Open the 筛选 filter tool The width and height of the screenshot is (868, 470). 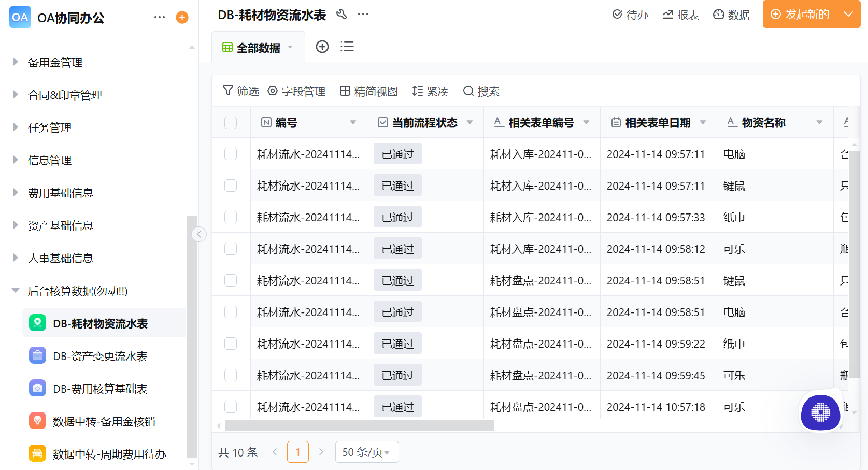coord(240,91)
